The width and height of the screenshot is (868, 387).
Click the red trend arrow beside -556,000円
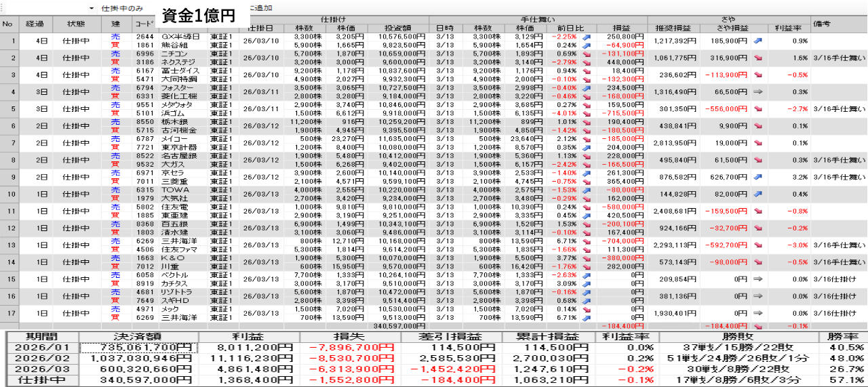(x=757, y=109)
